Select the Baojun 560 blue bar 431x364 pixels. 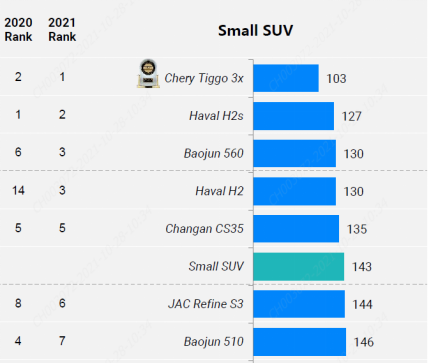click(x=295, y=154)
